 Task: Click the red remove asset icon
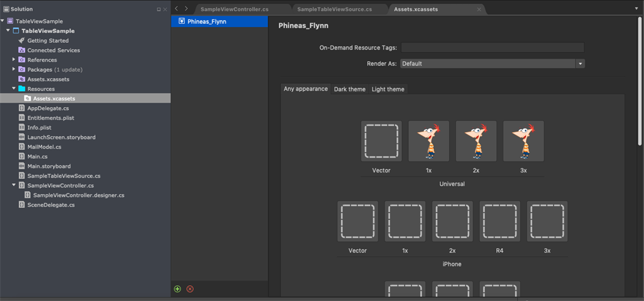(x=190, y=289)
